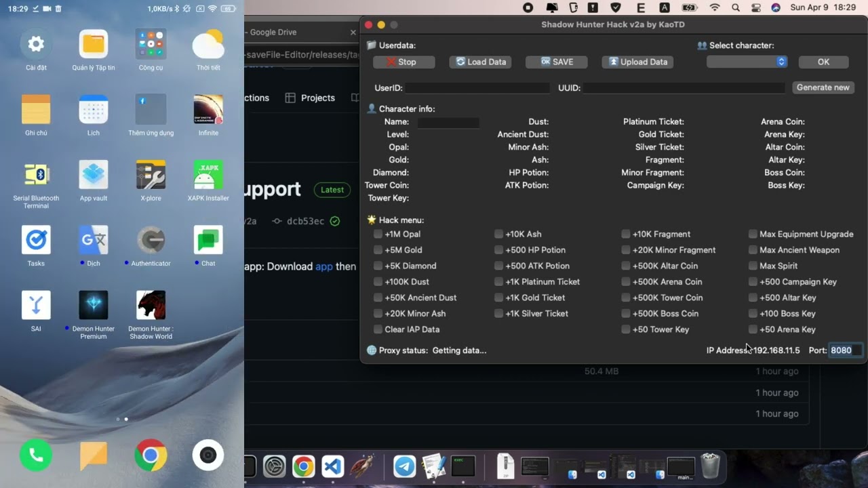868x488 pixels.
Task: Open the Dịch translate app
Action: coord(94,239)
